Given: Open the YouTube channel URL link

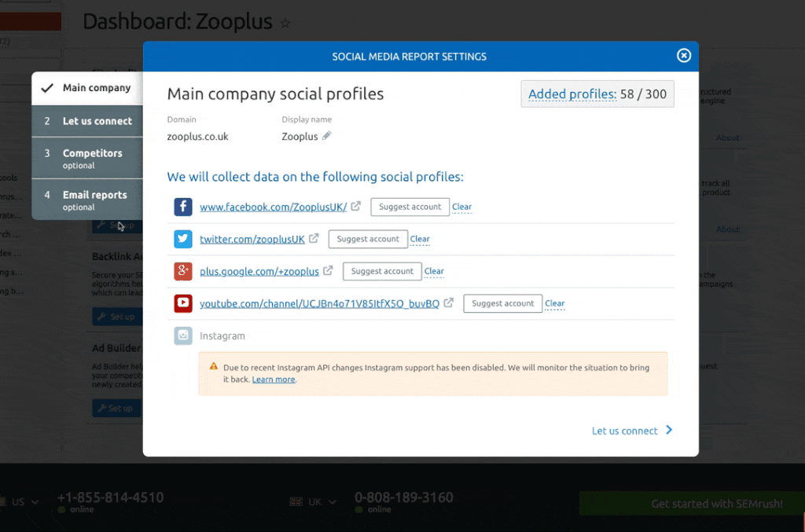Looking at the screenshot, I should [319, 303].
